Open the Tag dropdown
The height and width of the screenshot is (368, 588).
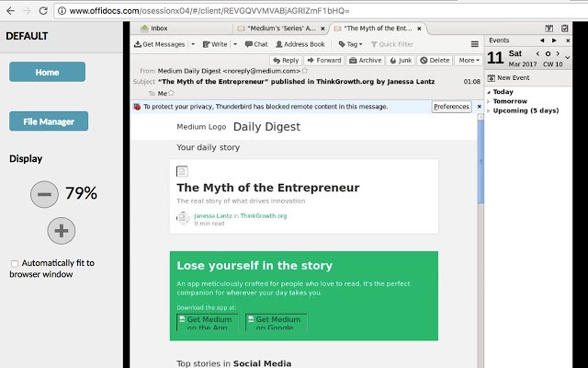pos(350,44)
